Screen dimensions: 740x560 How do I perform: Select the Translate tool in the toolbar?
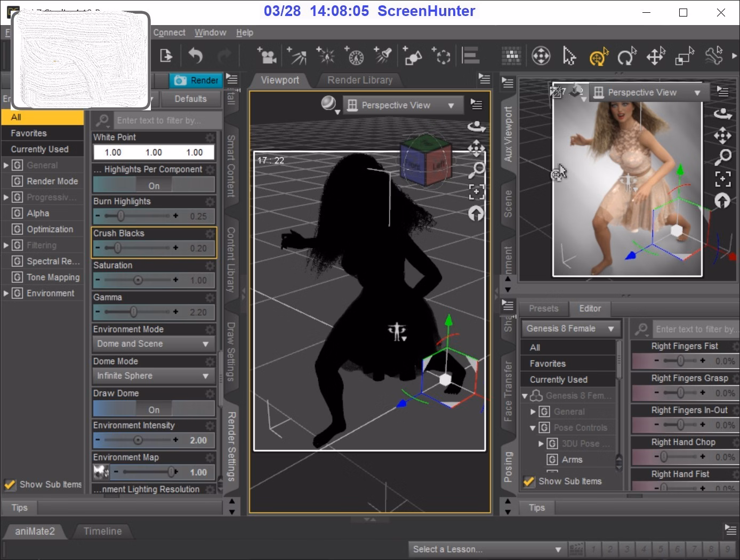(x=656, y=56)
